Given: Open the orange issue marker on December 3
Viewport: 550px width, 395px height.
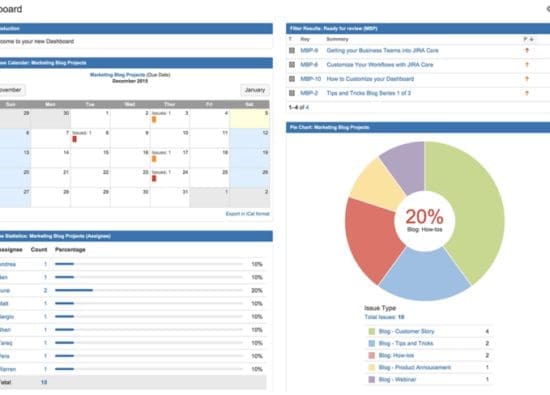Looking at the screenshot, I should pyautogui.click(x=154, y=120).
